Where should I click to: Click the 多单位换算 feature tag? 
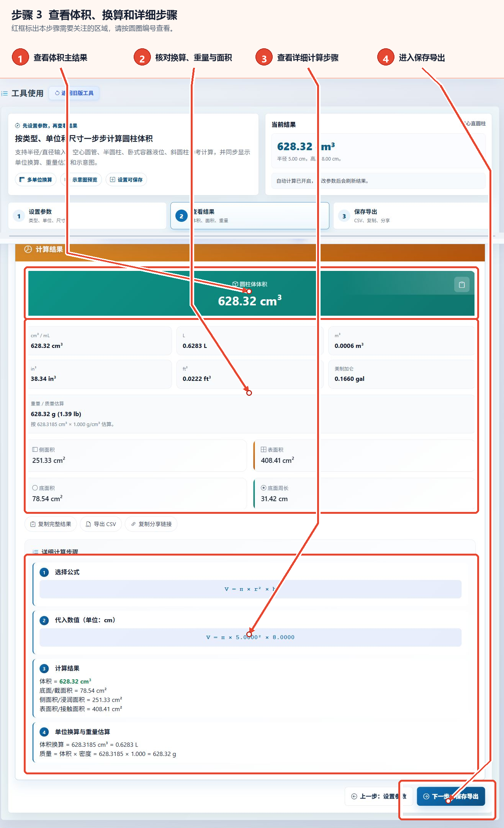tap(36, 180)
